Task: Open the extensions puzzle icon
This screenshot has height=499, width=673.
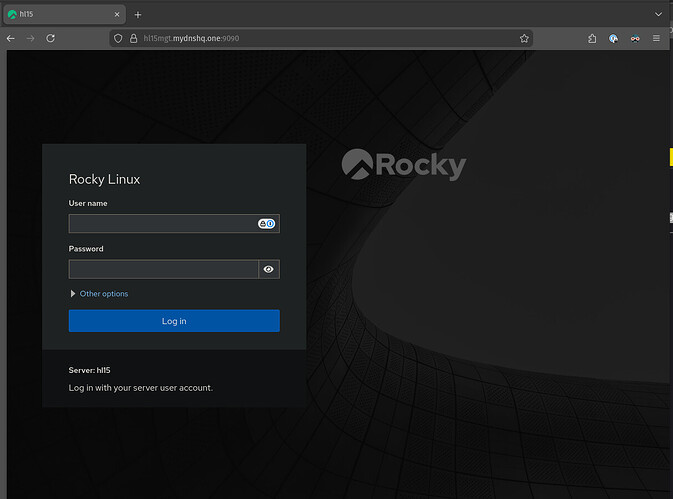Action: point(592,38)
